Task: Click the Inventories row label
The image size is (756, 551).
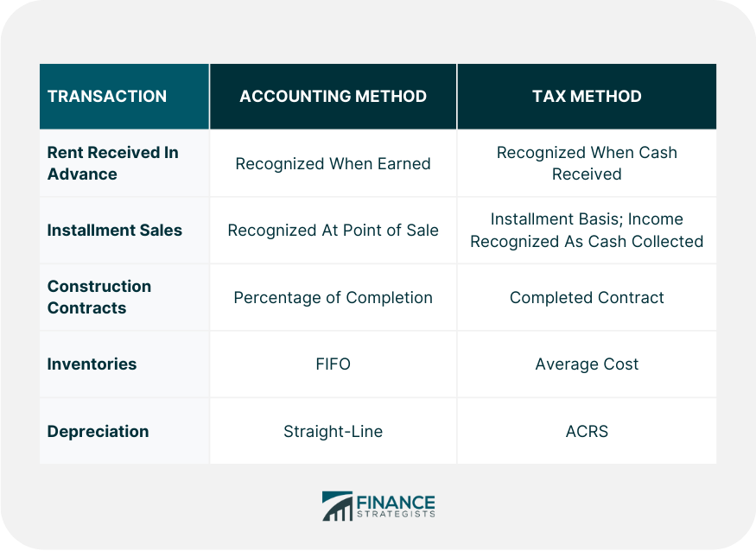Action: pyautogui.click(x=92, y=364)
